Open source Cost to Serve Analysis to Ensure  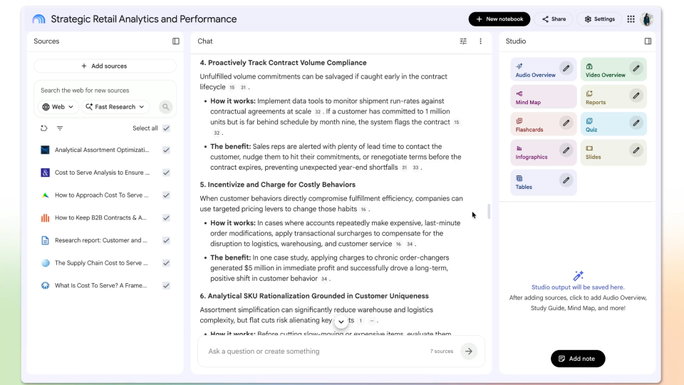point(102,173)
